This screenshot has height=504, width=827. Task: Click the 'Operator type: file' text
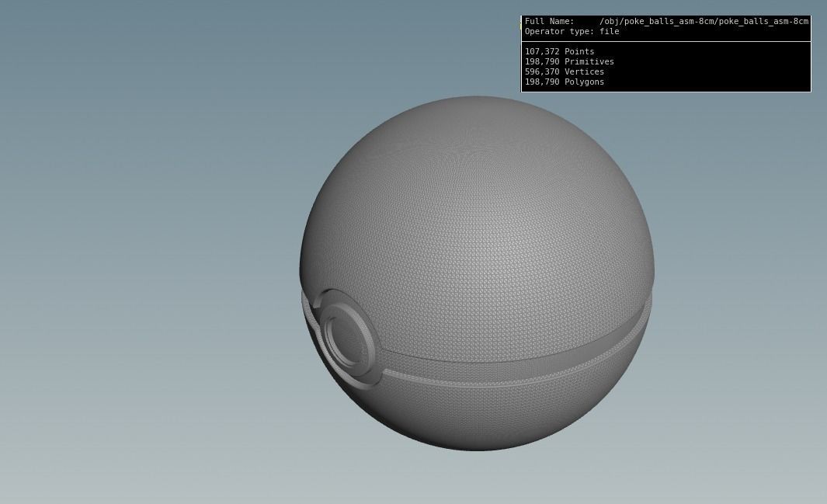tap(572, 32)
